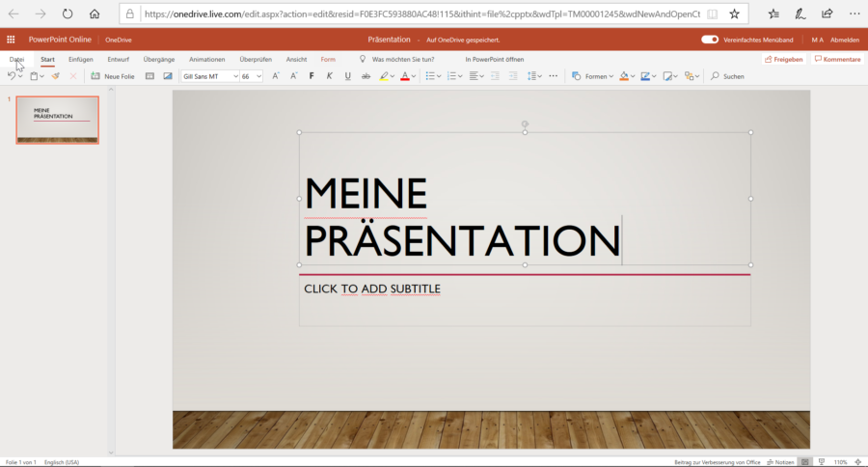Expand the bullet list options dropdown
The image size is (868, 467).
(439, 76)
